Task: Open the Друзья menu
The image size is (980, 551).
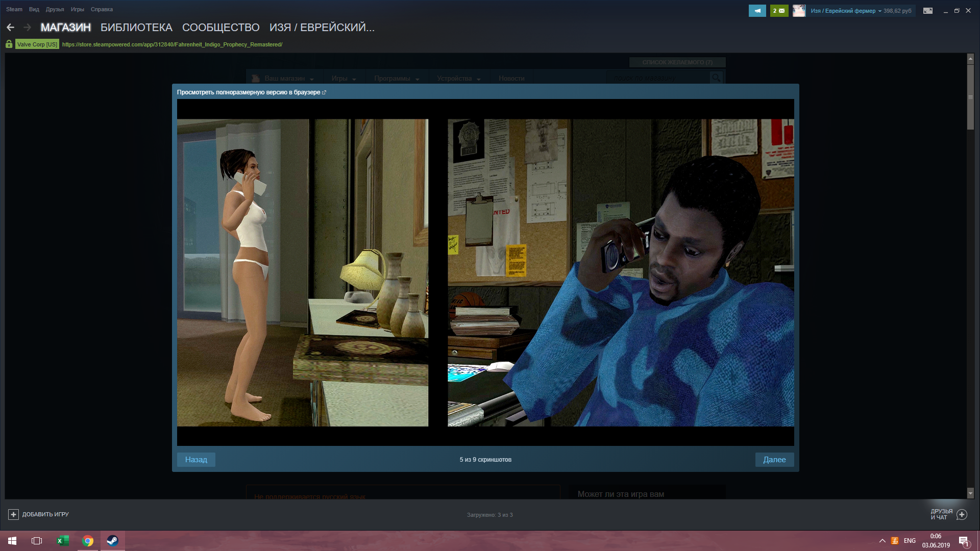Action: click(55, 9)
